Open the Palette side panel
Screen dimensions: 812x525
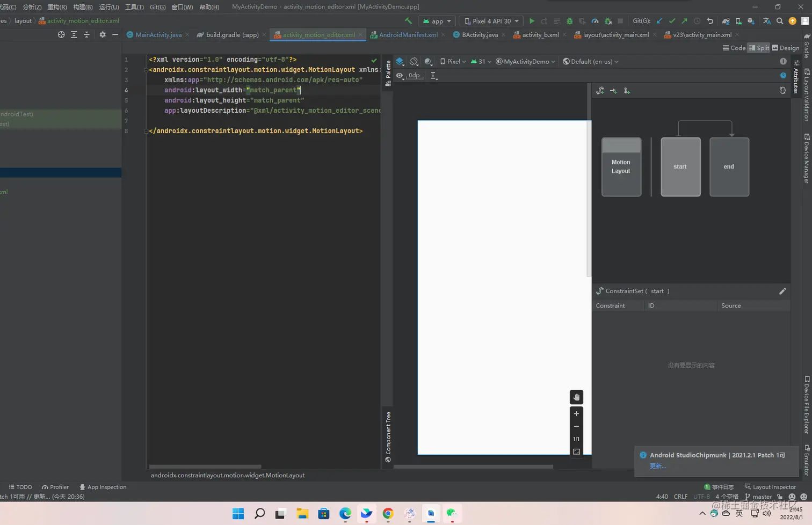[388, 74]
